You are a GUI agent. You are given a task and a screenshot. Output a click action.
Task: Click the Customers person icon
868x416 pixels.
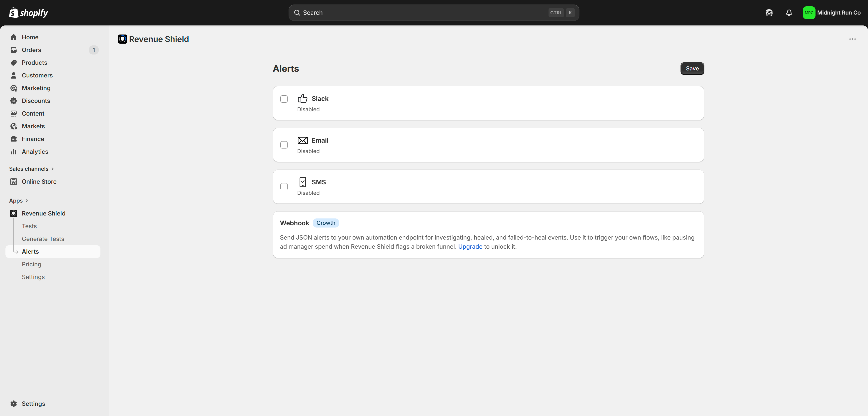(13, 75)
